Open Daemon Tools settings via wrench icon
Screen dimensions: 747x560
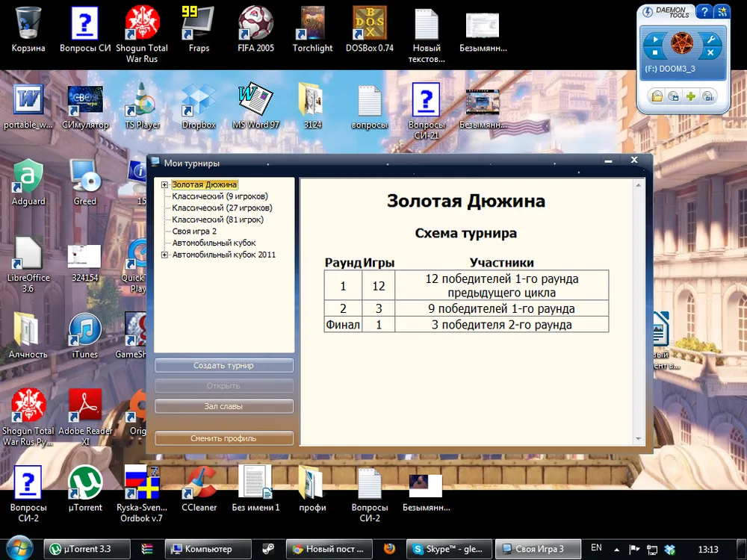[710, 39]
